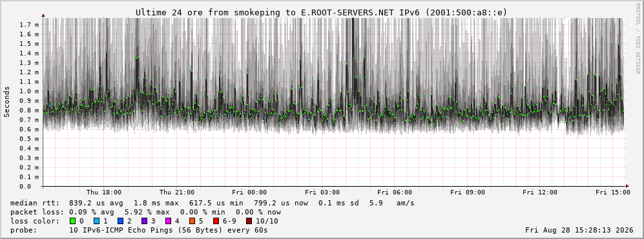The image size is (644, 239).
Task: Click the red 6-9 loss swatch
Action: pyautogui.click(x=216, y=221)
